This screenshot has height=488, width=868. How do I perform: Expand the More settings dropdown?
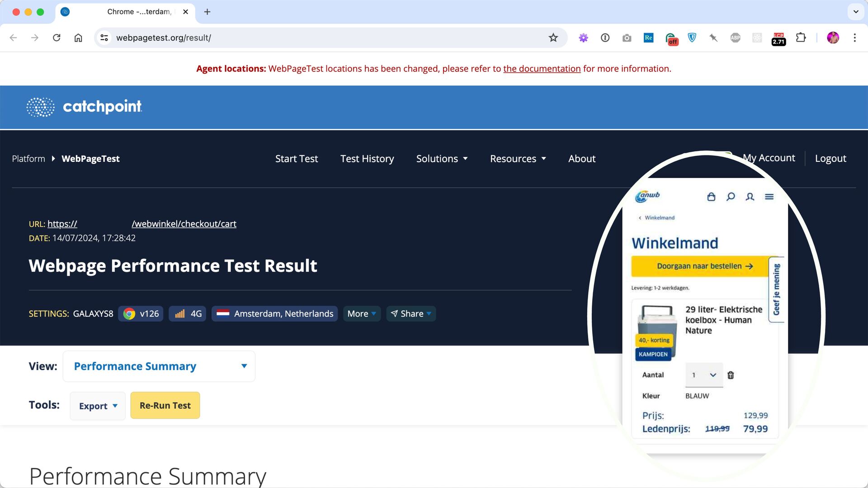pos(362,314)
